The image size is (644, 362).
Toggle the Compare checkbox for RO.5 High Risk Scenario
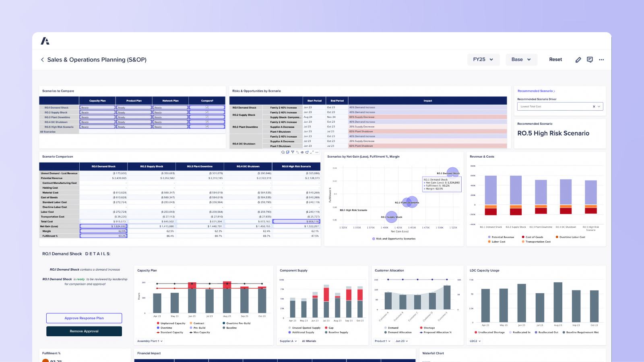pos(207,127)
